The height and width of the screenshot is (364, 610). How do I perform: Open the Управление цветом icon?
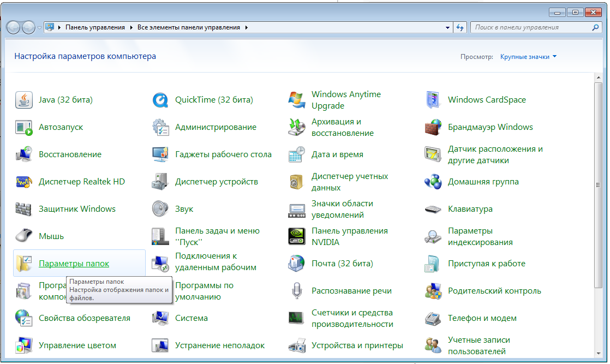(23, 345)
